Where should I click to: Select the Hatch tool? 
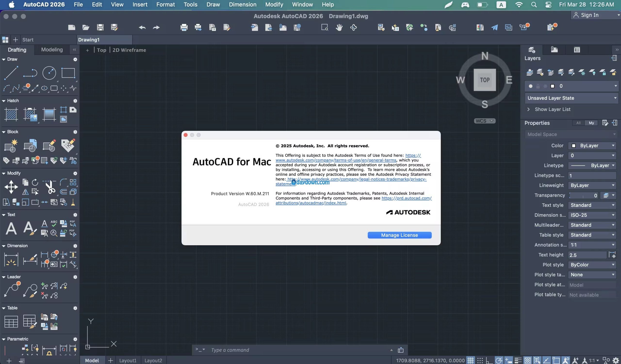click(x=11, y=114)
